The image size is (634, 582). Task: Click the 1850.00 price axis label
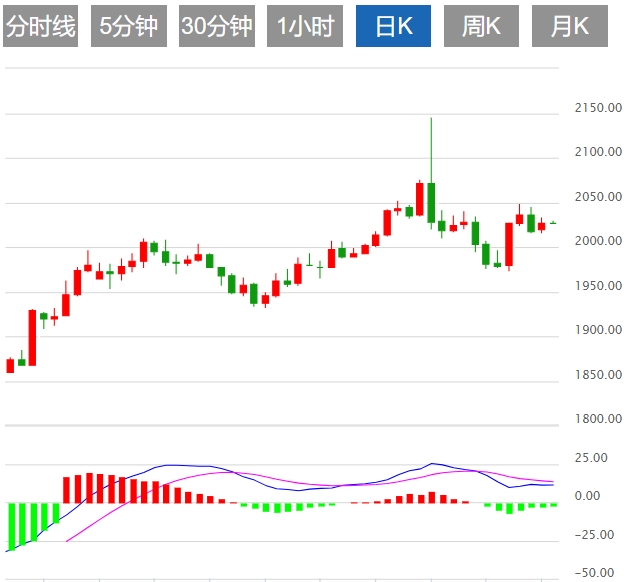[598, 375]
